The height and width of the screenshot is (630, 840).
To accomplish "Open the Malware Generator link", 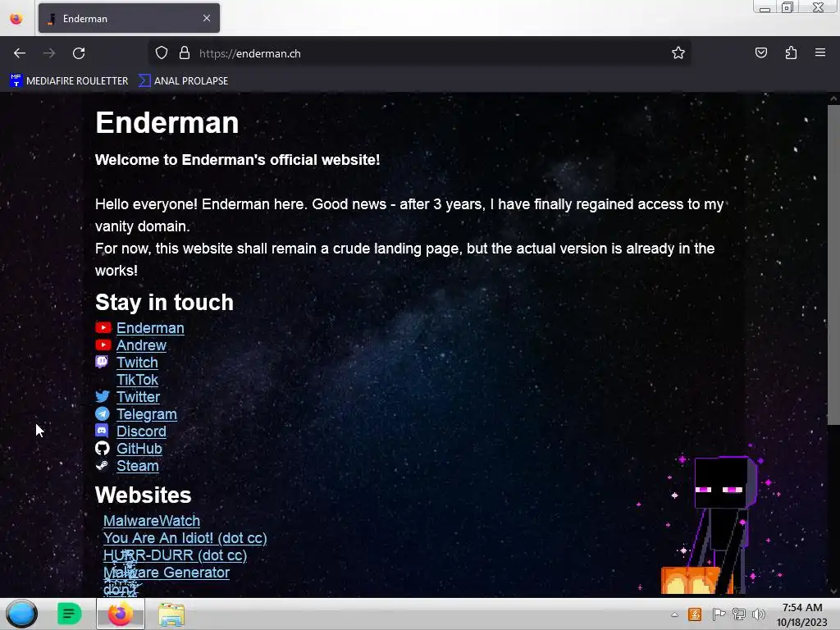I will pos(167,572).
